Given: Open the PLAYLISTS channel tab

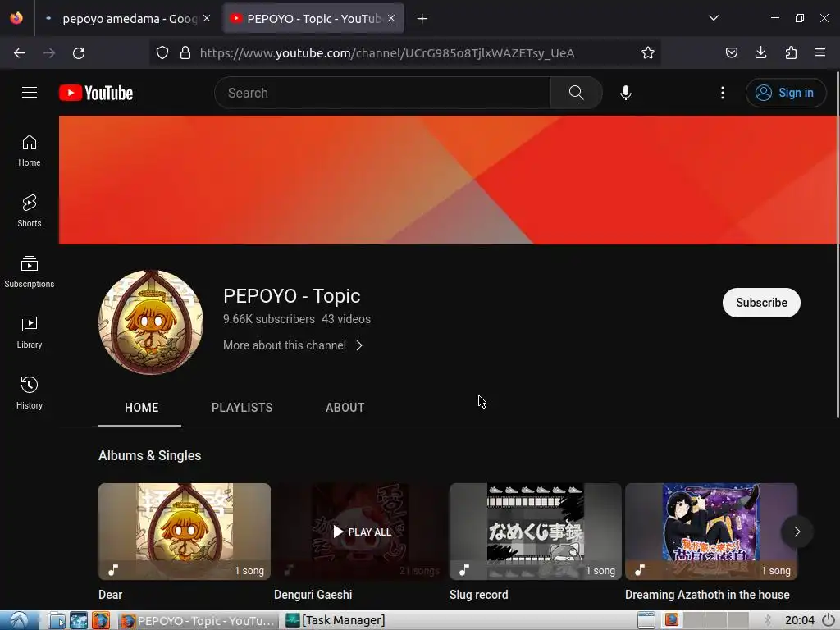Looking at the screenshot, I should pos(242,408).
